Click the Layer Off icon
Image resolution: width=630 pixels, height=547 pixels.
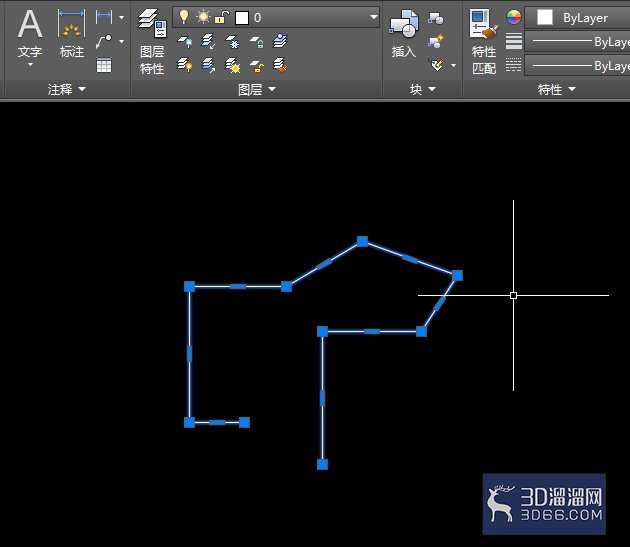coord(185,41)
